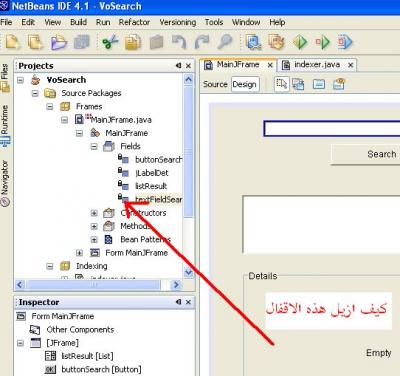Open the Refactor menu

click(x=134, y=22)
